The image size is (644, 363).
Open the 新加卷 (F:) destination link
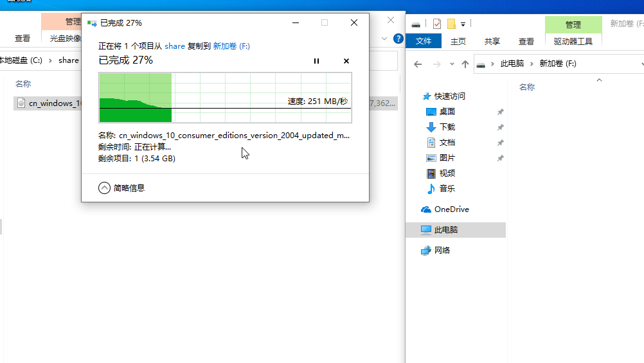click(x=231, y=46)
